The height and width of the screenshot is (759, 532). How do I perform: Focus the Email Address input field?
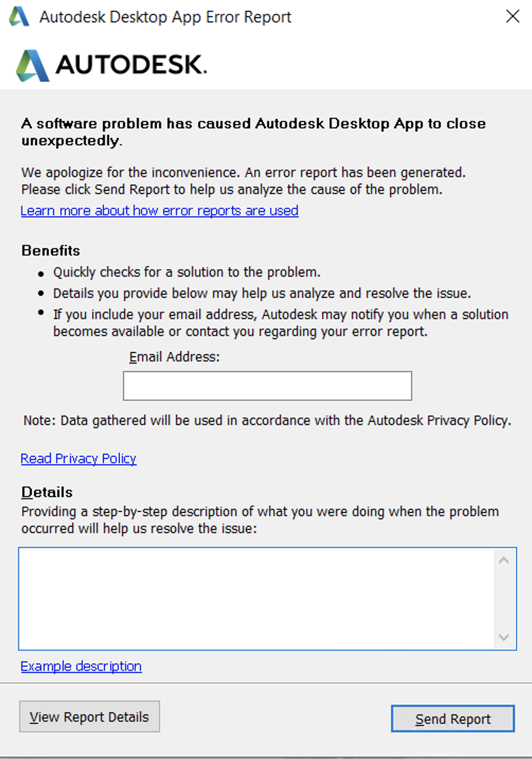[x=267, y=385]
